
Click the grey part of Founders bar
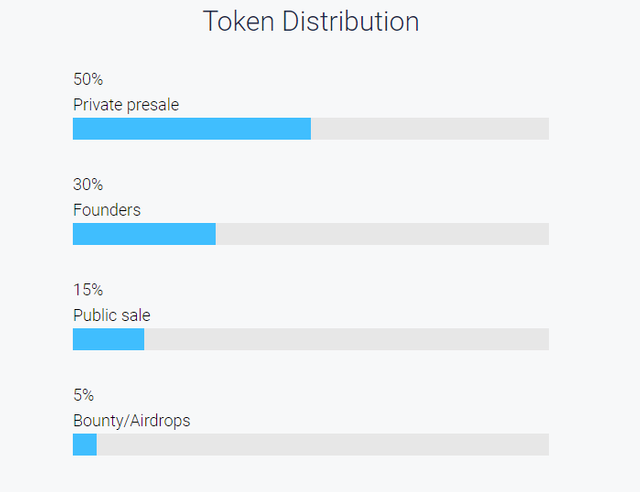pos(382,234)
